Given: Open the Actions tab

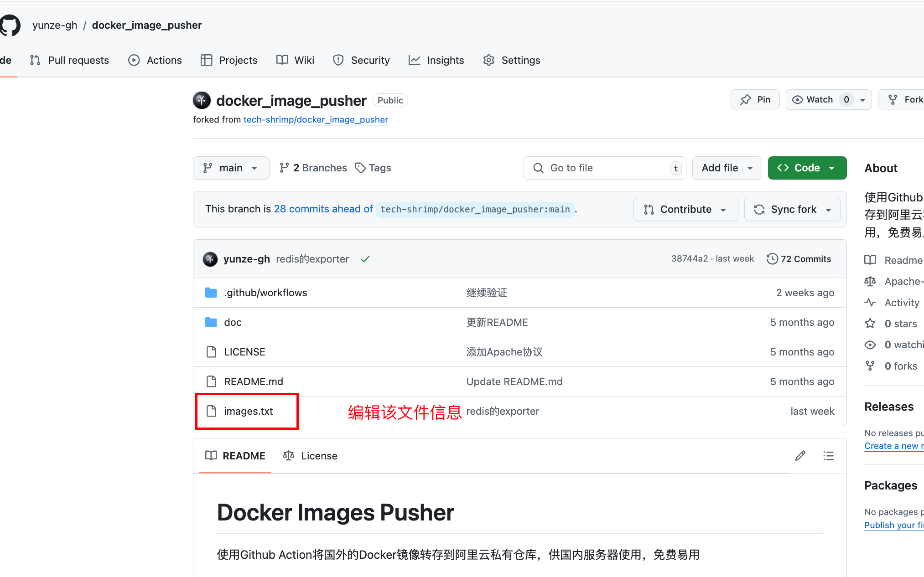Looking at the screenshot, I should 155,60.
